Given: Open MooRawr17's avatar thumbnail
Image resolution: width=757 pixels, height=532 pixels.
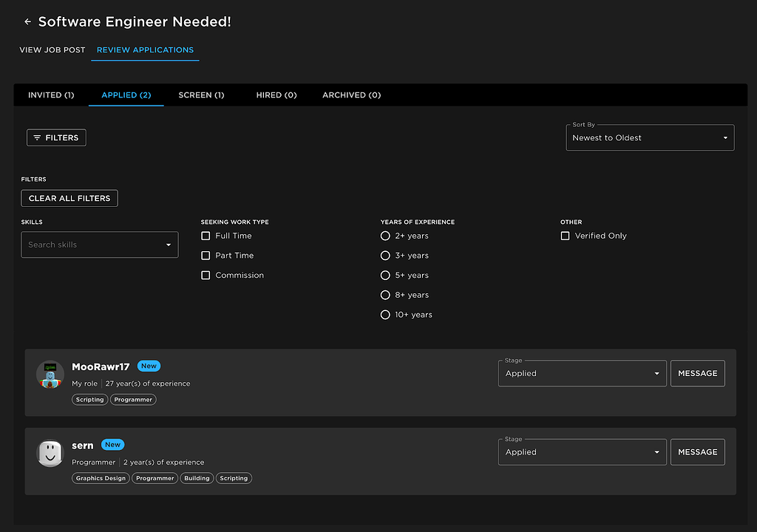Looking at the screenshot, I should pos(50,375).
